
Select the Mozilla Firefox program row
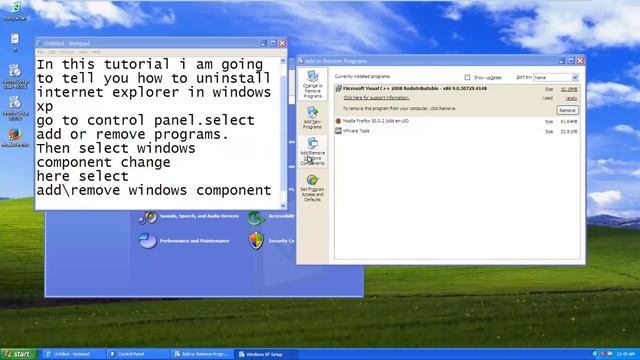457,121
